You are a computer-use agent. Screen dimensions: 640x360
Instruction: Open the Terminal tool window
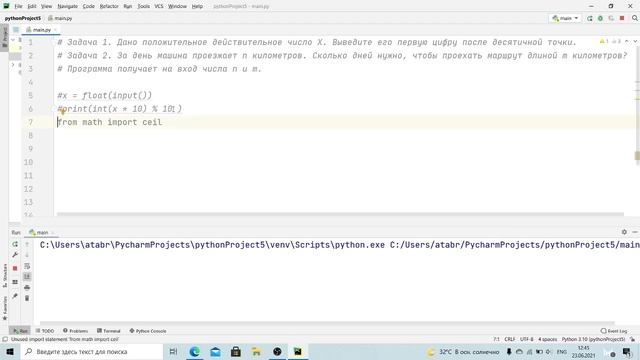tap(109, 331)
